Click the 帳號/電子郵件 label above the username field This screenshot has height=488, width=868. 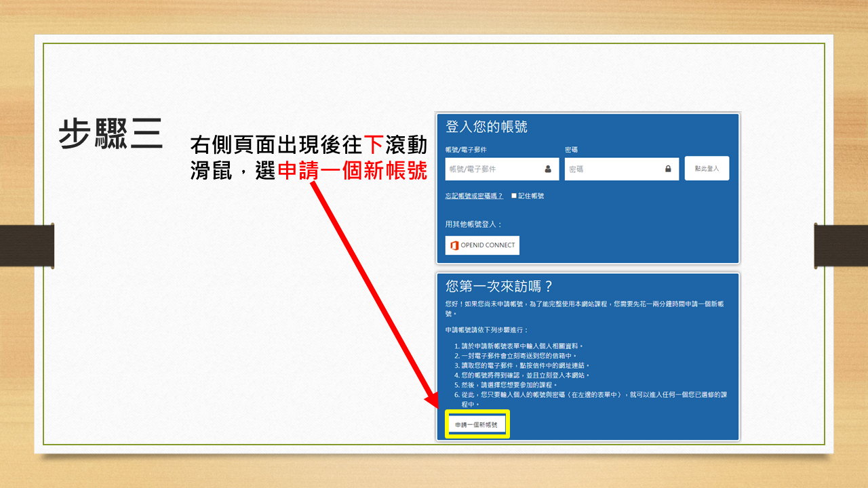click(x=466, y=150)
